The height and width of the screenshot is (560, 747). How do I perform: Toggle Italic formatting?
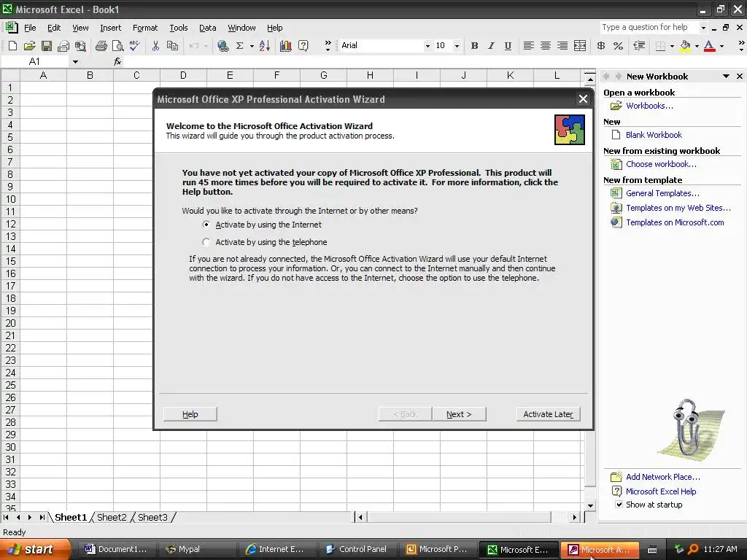[x=491, y=46]
